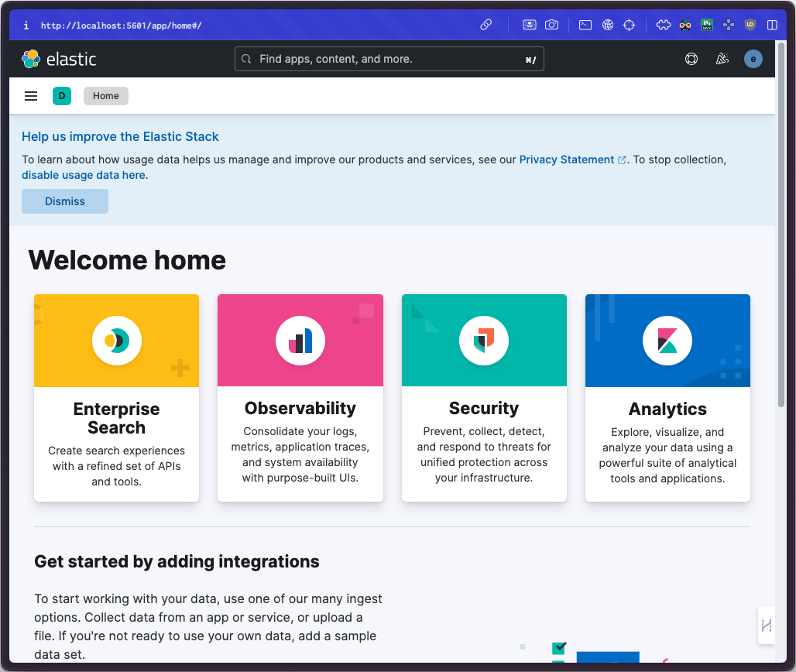
Task: Click disable usage data here link
Action: pos(84,175)
